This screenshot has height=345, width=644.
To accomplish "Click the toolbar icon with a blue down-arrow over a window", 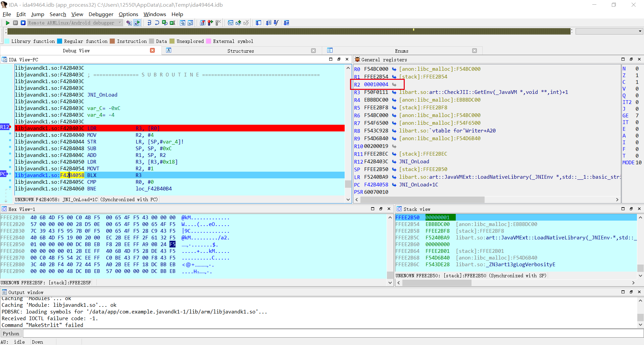I will click(x=258, y=23).
